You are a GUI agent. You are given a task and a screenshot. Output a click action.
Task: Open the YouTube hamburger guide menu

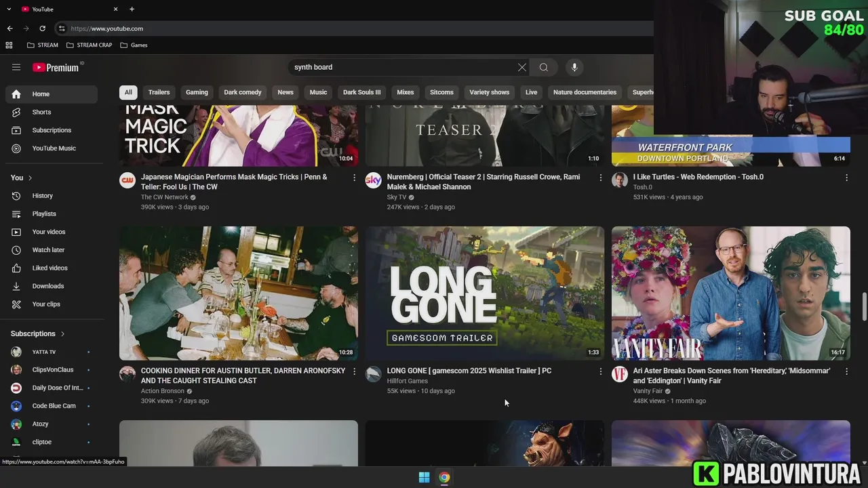(16, 67)
